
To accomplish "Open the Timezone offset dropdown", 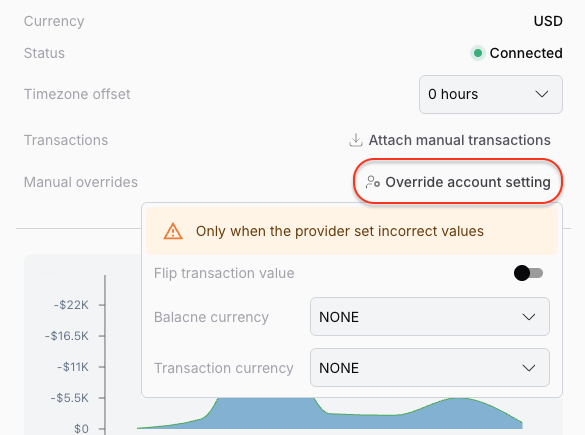I will pos(491,94).
